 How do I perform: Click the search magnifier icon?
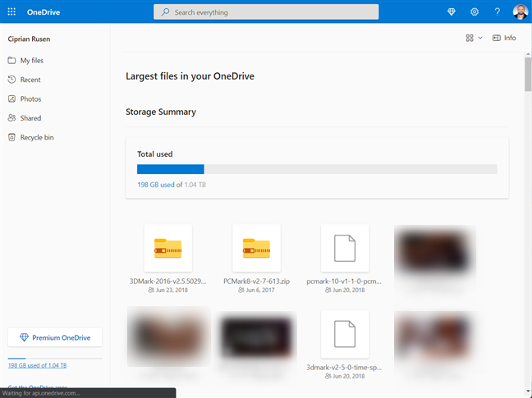[165, 12]
